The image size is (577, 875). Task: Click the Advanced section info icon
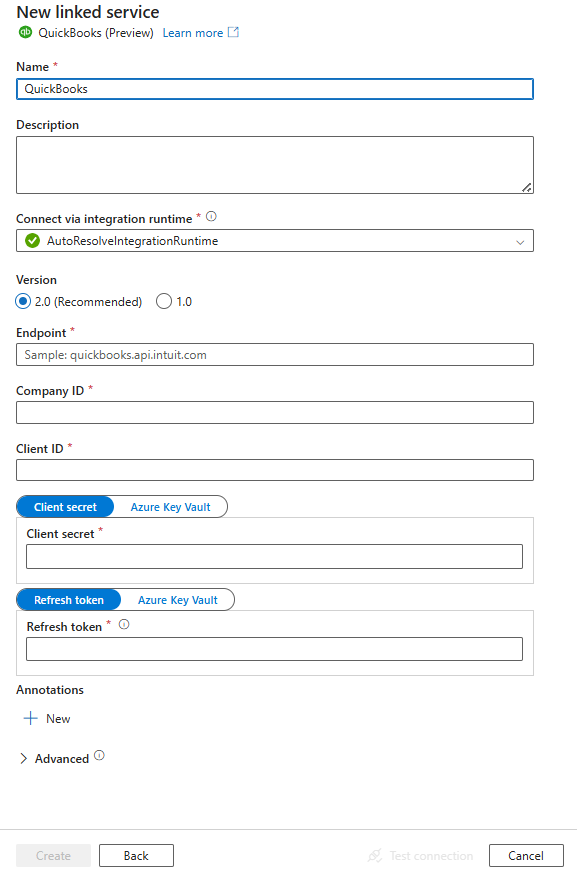98,758
